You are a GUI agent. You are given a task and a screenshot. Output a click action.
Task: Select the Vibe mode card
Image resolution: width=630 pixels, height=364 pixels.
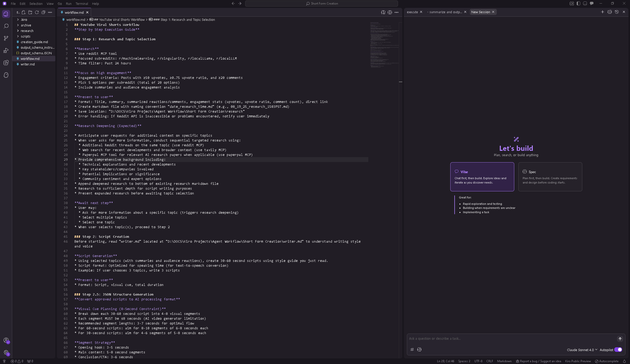click(x=482, y=177)
